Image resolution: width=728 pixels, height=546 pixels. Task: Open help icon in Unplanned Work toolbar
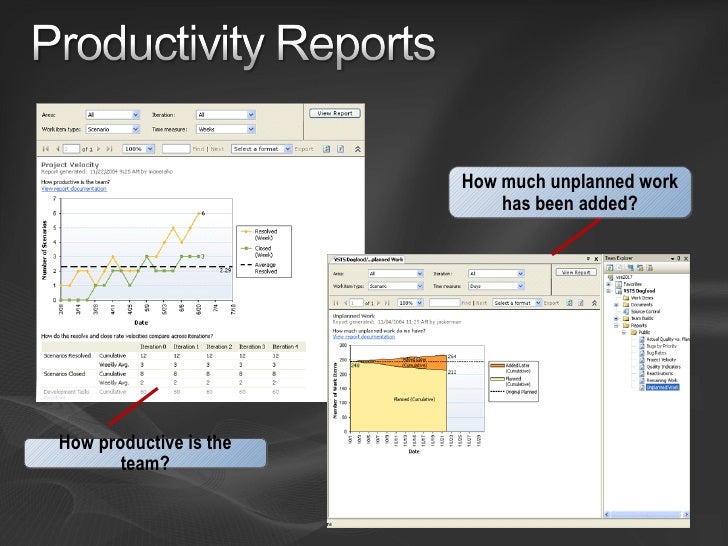tap(580, 303)
